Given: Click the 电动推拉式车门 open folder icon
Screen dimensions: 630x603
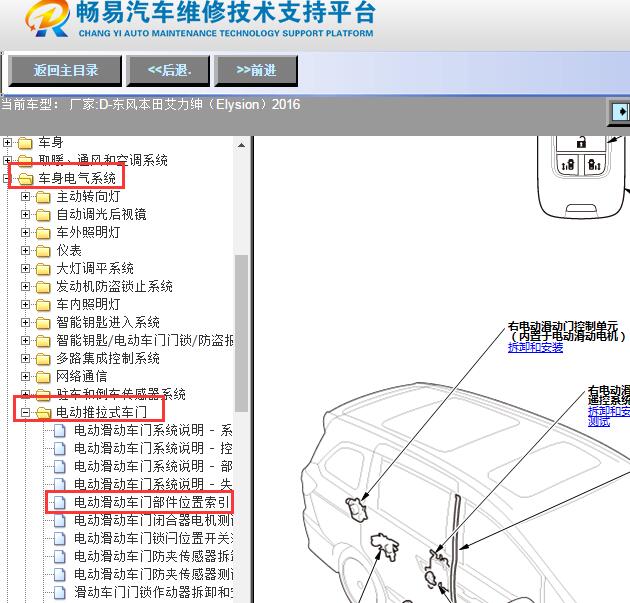Looking at the screenshot, I should click(43, 413).
